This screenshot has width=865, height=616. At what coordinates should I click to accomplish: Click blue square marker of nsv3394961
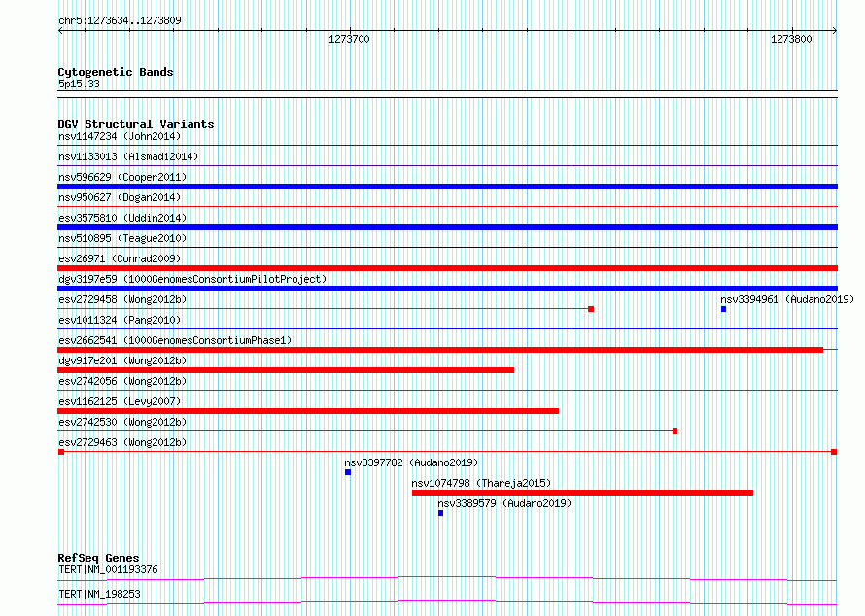pyautogui.click(x=723, y=309)
